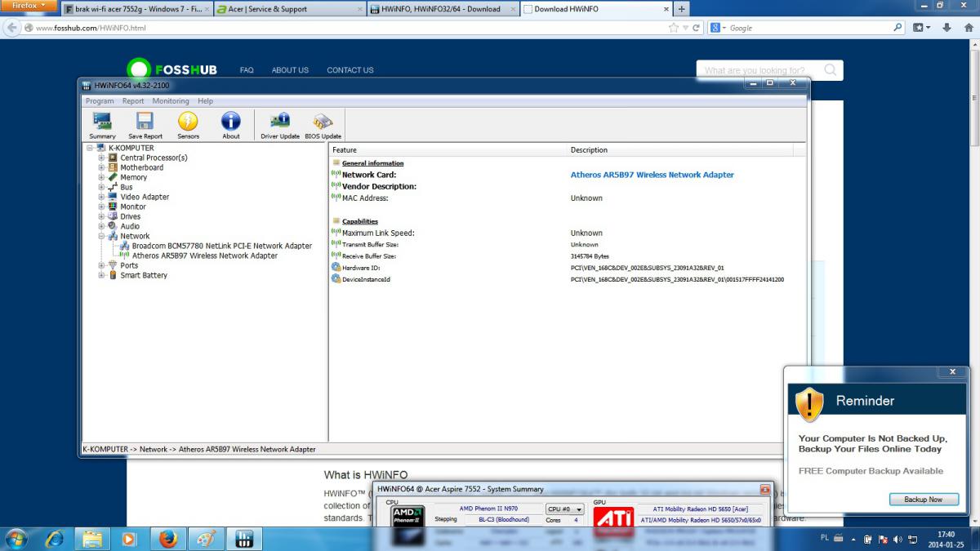Click the Google search box in Firefox
Viewport: 980px width, 551px height.
click(x=808, y=28)
